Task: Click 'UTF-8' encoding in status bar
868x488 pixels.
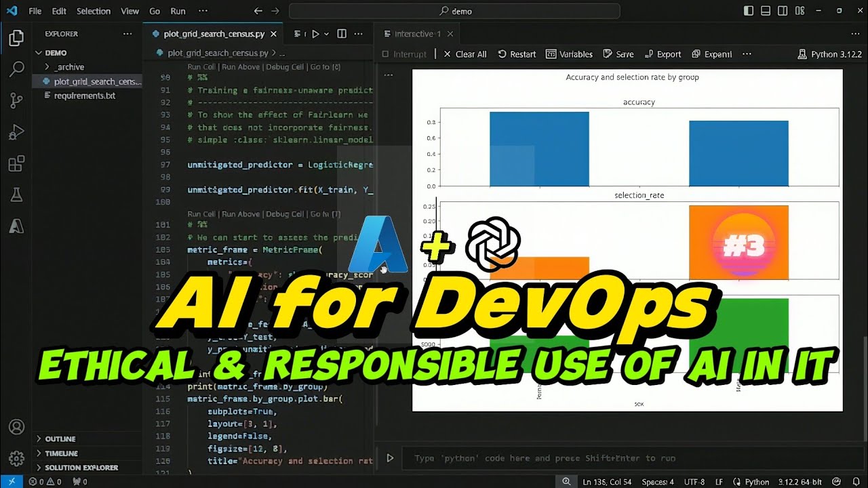Action: click(694, 482)
